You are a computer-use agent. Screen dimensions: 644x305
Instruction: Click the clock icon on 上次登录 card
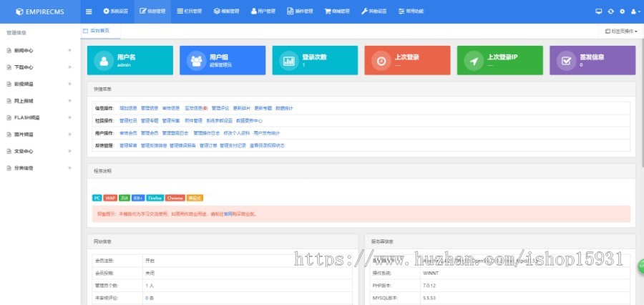[381, 61]
